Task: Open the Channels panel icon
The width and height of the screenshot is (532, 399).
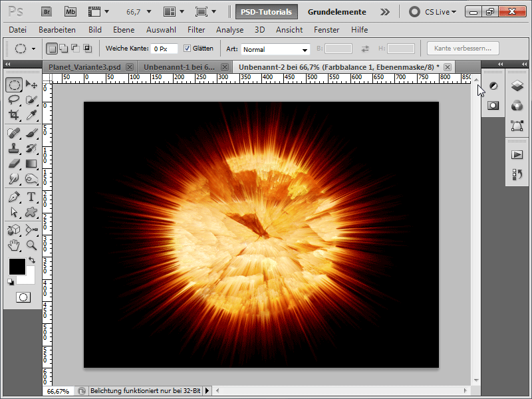Action: pyautogui.click(x=517, y=106)
